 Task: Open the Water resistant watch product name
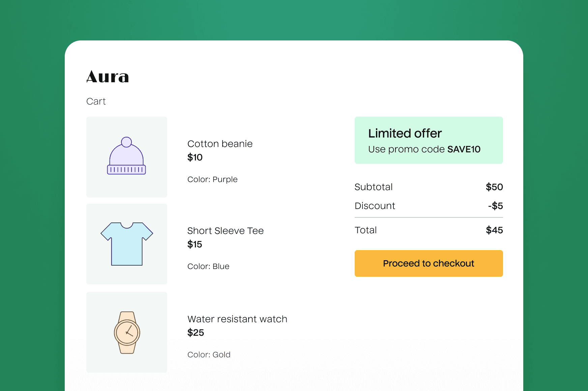pyautogui.click(x=237, y=319)
